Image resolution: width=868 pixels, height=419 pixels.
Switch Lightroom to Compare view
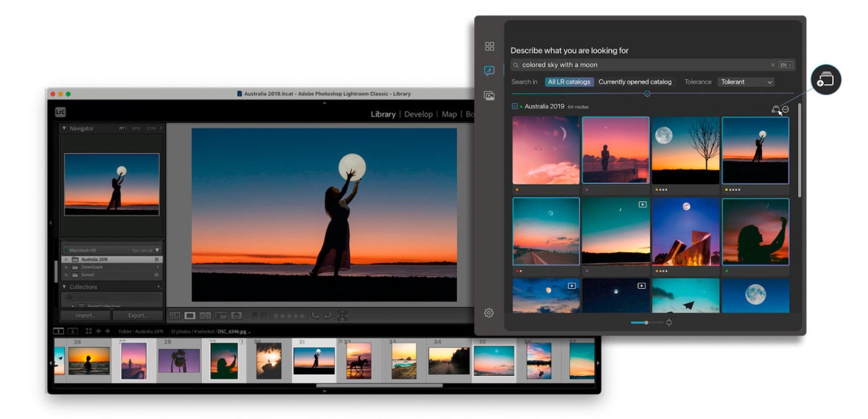click(205, 316)
